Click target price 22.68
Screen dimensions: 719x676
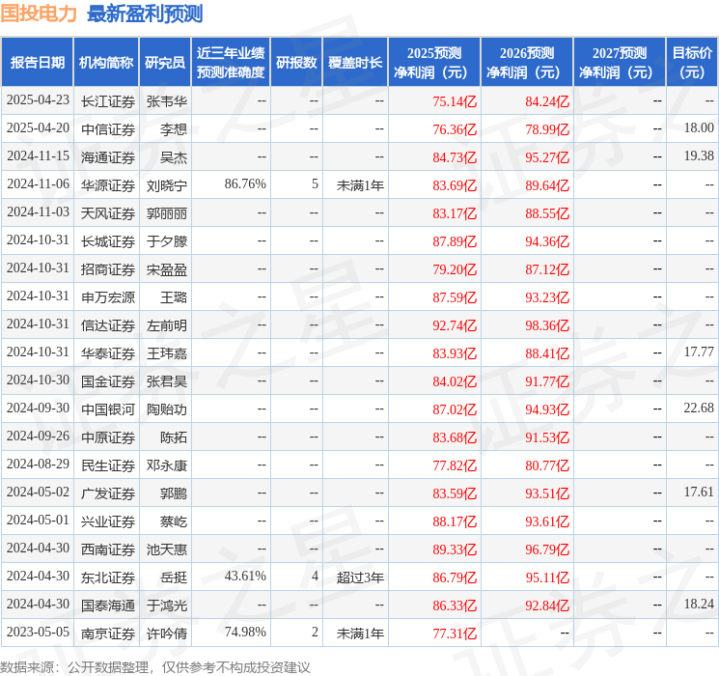(x=699, y=408)
